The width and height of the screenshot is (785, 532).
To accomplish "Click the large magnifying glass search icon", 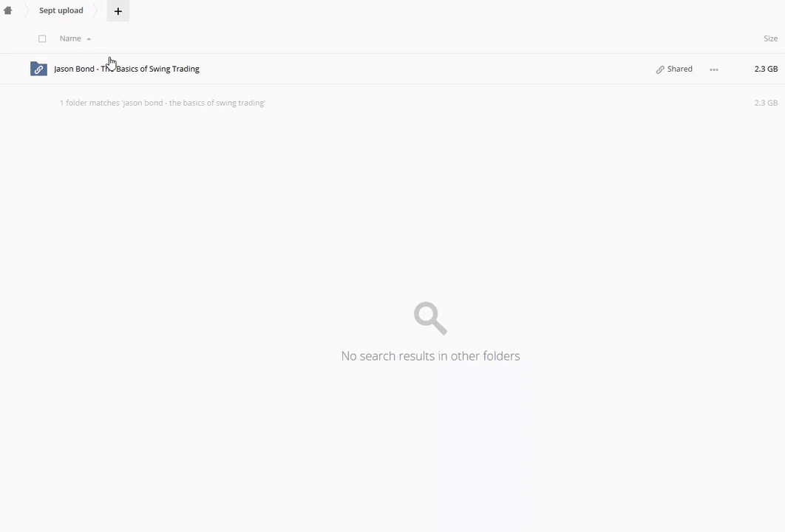I will pyautogui.click(x=430, y=318).
